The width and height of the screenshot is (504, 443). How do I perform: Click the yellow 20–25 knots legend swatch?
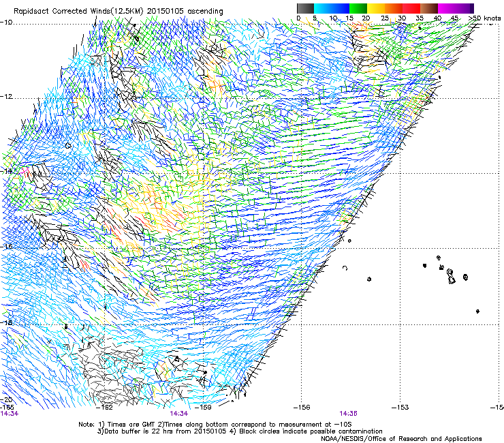376,8
